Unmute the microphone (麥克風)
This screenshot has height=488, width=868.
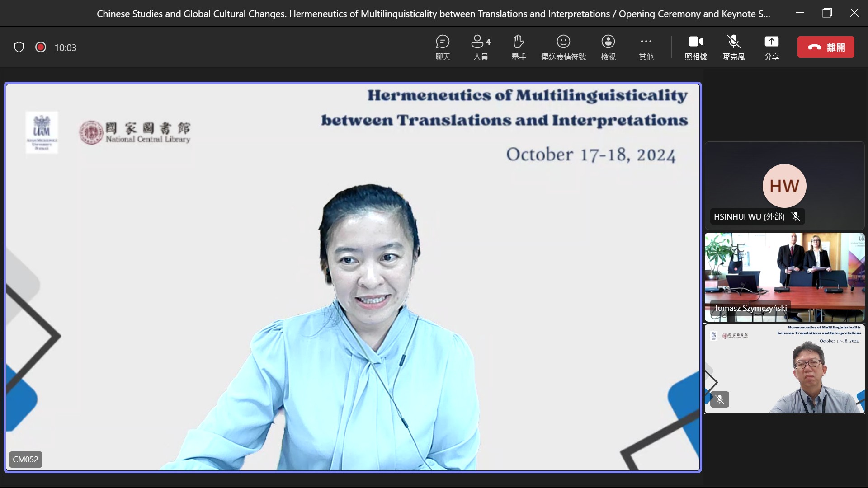click(733, 47)
